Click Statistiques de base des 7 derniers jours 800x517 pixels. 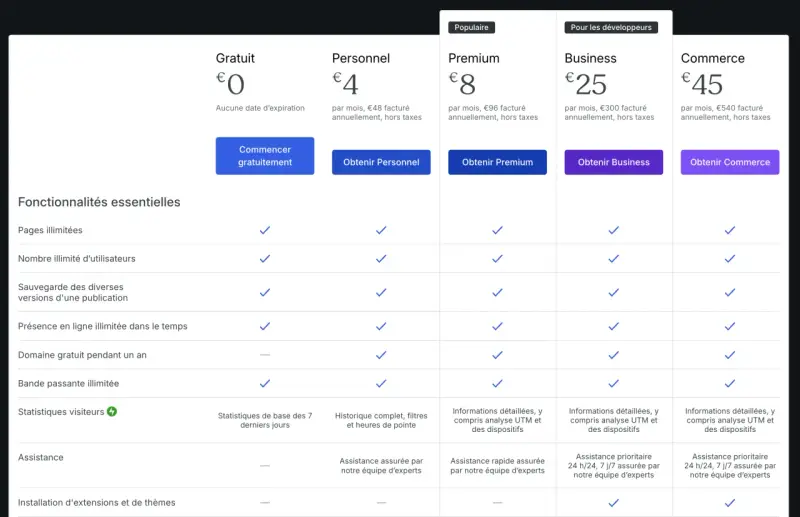click(265, 421)
